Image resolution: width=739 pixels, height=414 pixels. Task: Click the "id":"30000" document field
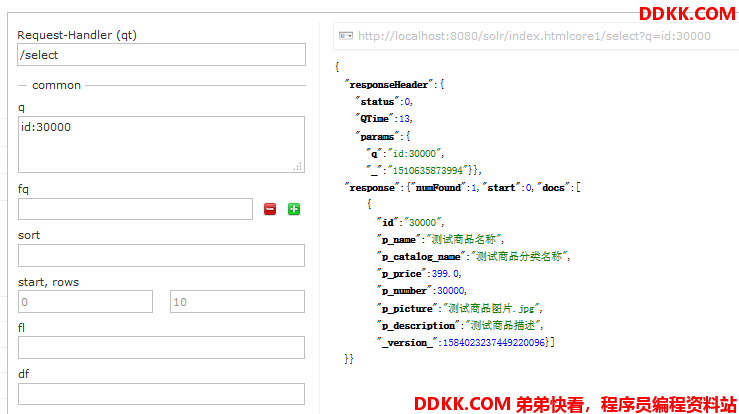[410, 223]
